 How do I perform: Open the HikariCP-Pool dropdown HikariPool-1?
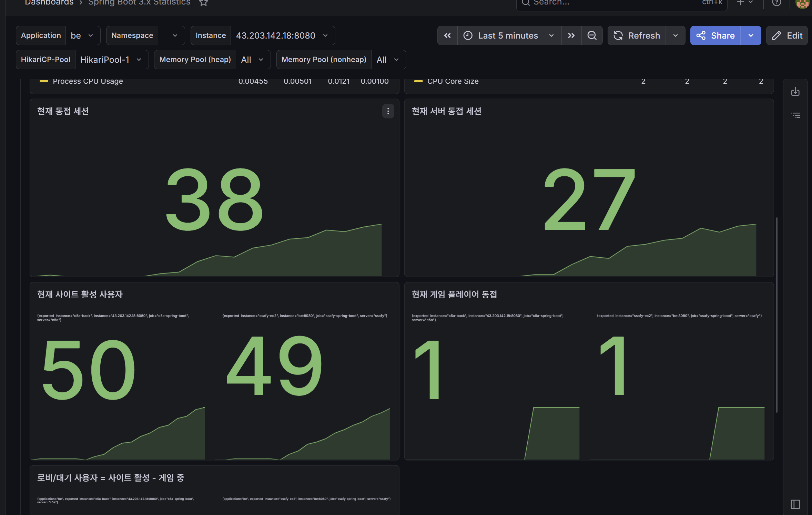tap(111, 60)
